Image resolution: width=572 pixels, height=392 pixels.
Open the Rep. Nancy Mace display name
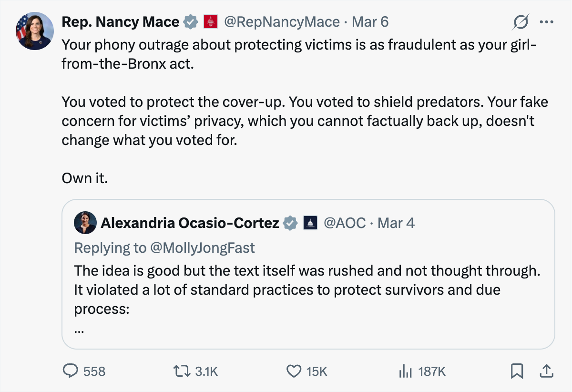point(120,22)
